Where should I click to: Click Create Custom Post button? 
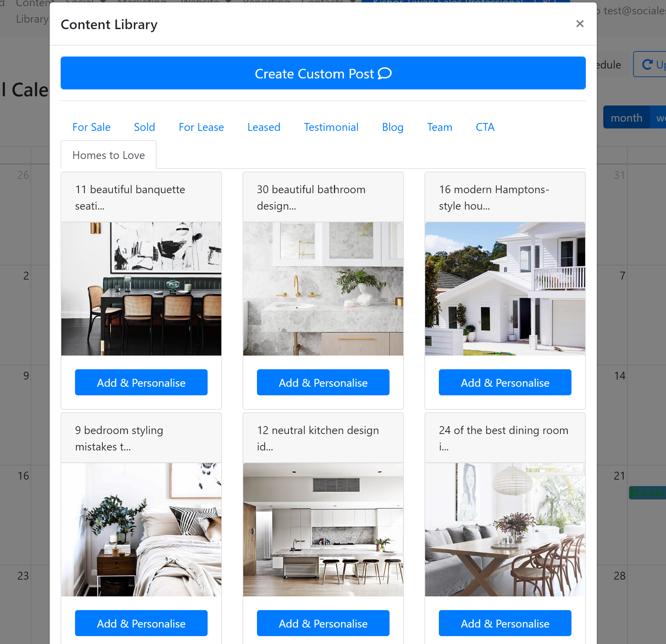(323, 73)
